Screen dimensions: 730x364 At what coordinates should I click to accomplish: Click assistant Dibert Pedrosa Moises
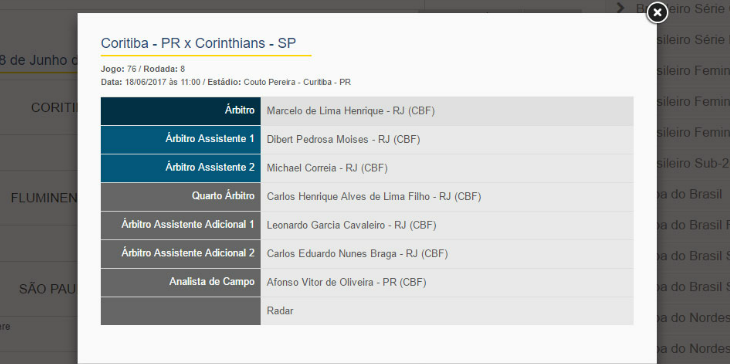tap(343, 140)
